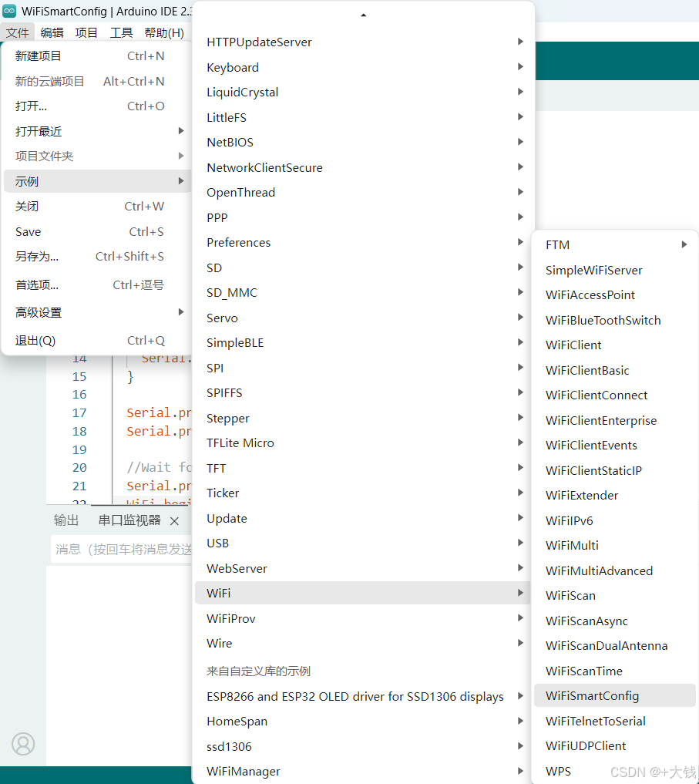Screen dimensions: 699x784
Task: Open the user account profile icon
Action: [x=23, y=744]
